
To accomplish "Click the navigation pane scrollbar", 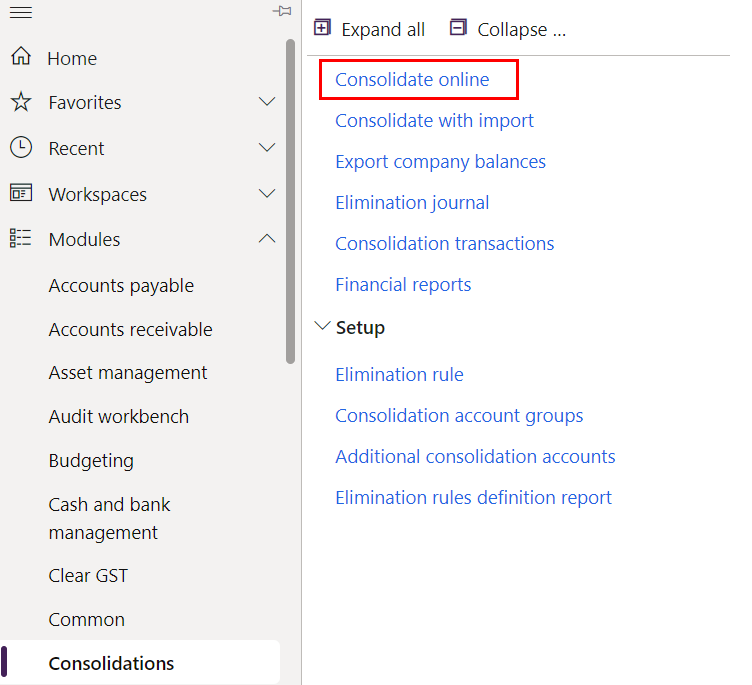I will point(290,201).
